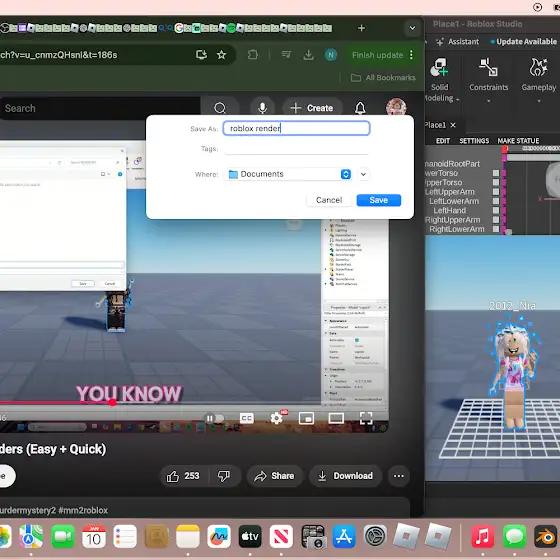Image resolution: width=560 pixels, height=560 pixels.
Task: Toggle the LeftUpperArm checkbox
Action: pyautogui.click(x=496, y=192)
